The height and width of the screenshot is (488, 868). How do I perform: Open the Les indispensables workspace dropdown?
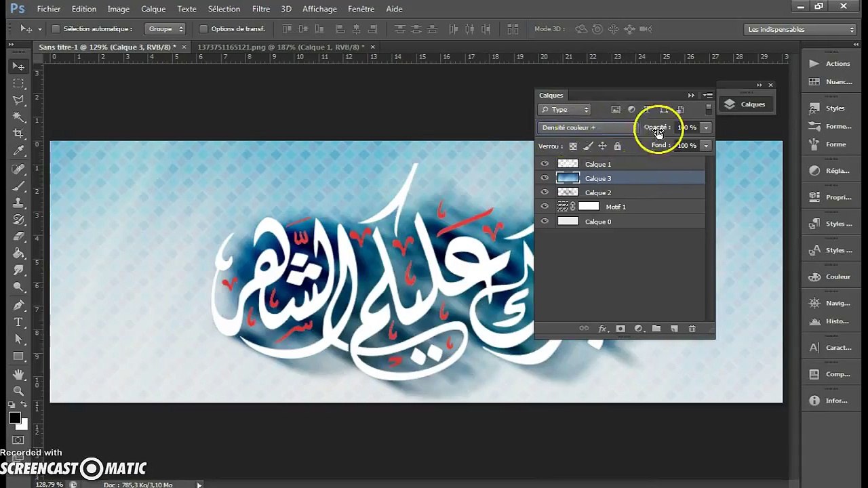click(x=801, y=30)
